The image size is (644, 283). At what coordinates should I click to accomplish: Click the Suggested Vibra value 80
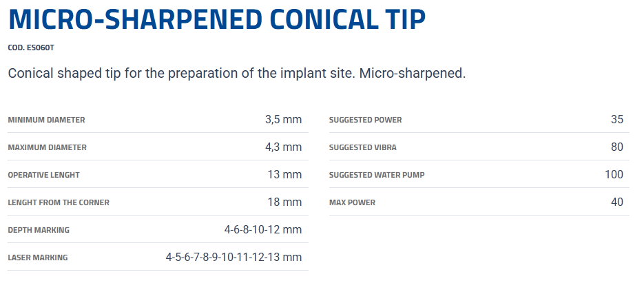[616, 147]
